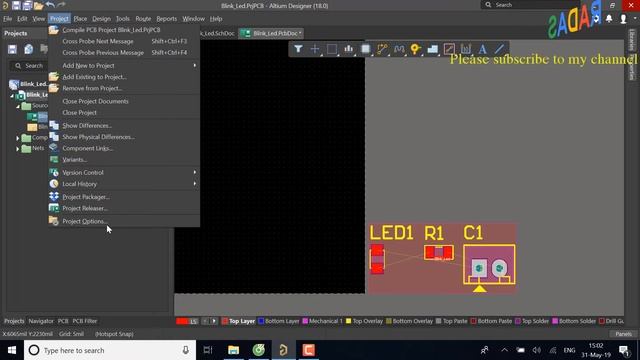640x360 pixels.
Task: Toggle the Top Layer tab
Action: point(238,321)
